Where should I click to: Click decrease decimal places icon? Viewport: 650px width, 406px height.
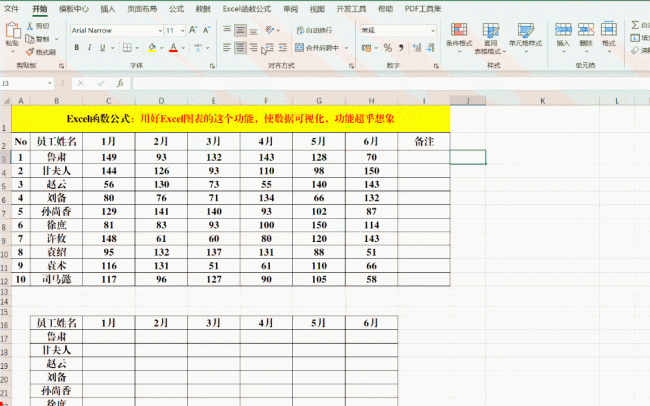click(x=431, y=48)
